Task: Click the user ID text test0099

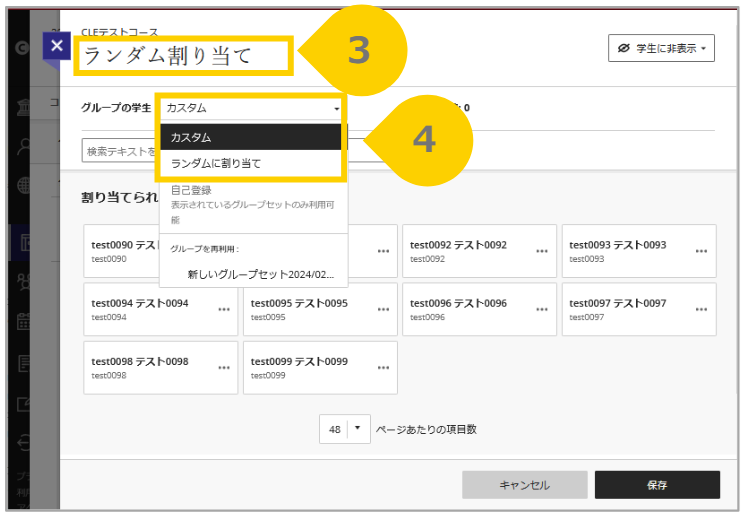Action: click(268, 375)
